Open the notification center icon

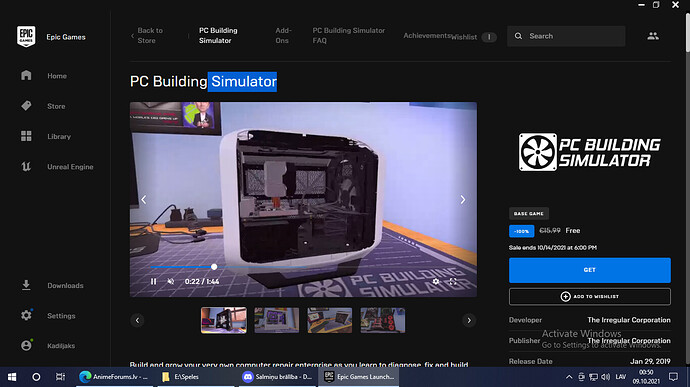tap(673, 377)
